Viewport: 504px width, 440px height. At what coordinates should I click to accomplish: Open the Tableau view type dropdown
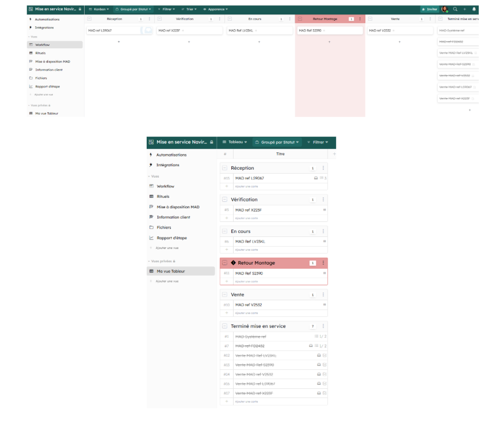click(235, 142)
